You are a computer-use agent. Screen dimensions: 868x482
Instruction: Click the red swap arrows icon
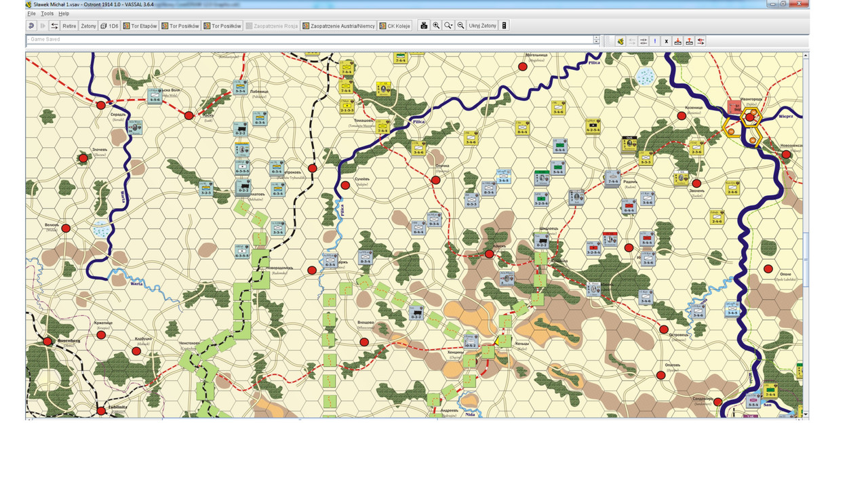coord(701,41)
